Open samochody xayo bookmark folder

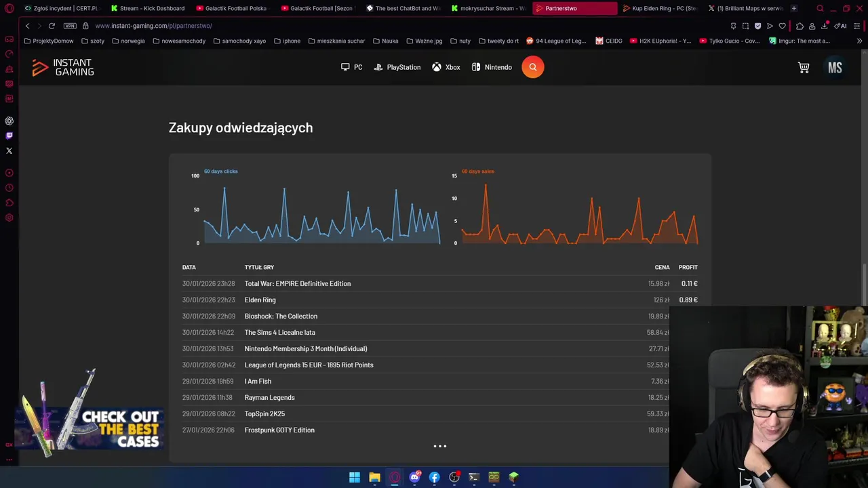239,41
